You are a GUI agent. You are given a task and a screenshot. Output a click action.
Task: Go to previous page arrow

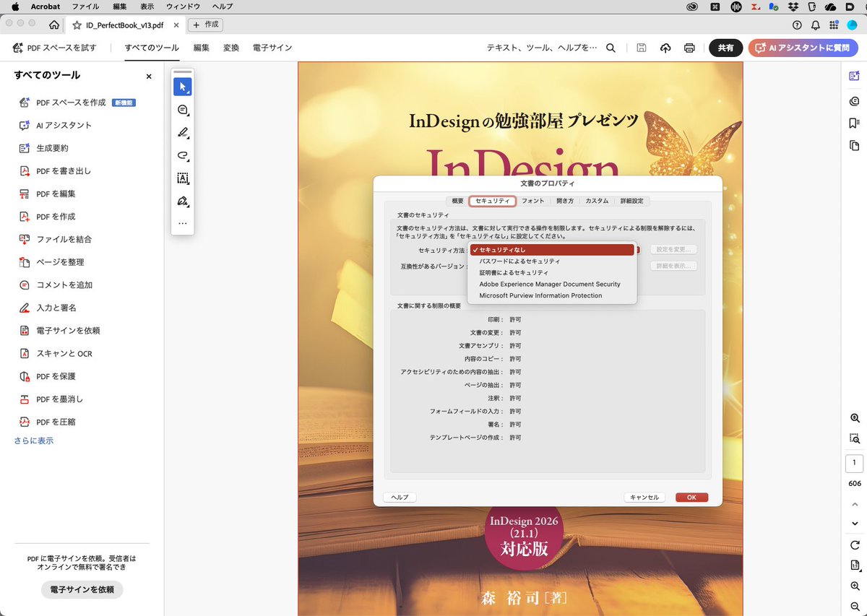click(855, 504)
